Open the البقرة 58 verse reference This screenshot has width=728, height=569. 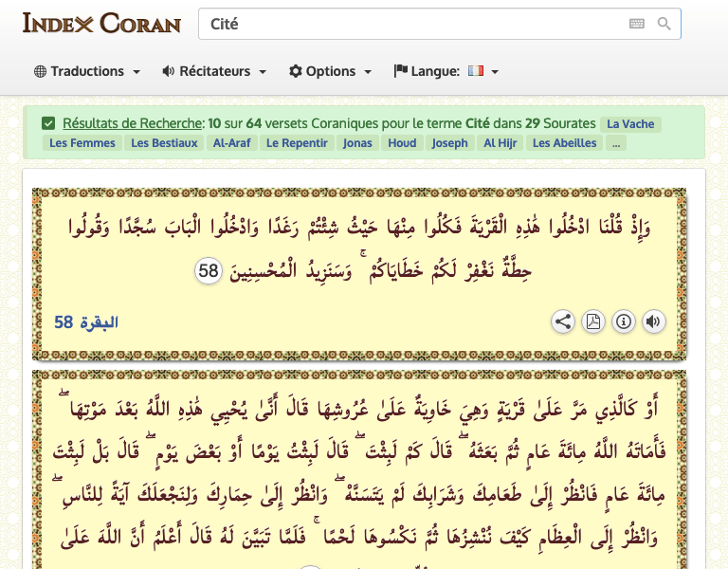[86, 321]
